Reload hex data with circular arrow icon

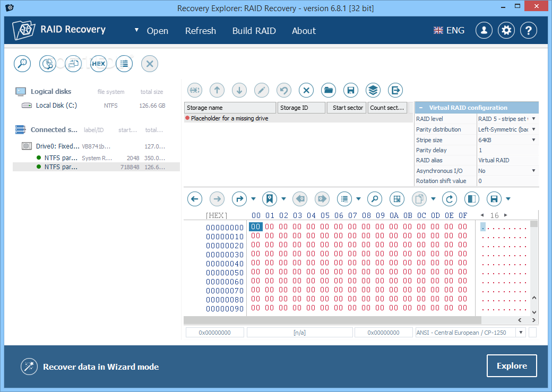click(450, 199)
